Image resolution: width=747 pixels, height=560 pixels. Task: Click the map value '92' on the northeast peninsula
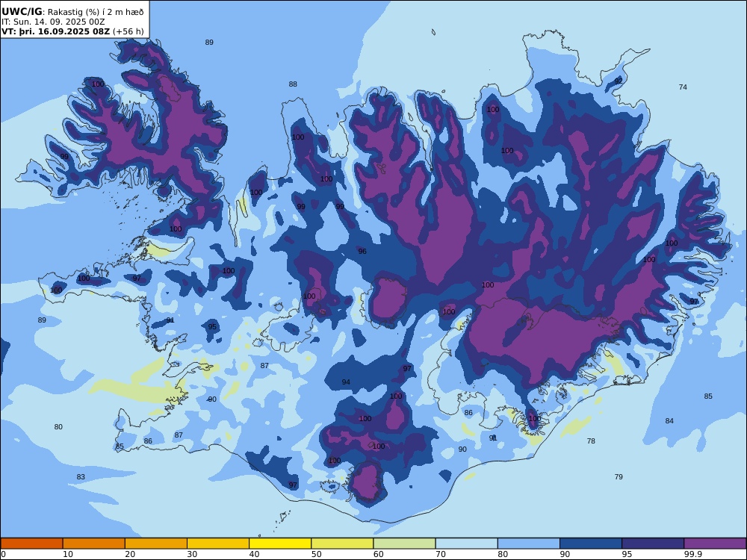619,81
